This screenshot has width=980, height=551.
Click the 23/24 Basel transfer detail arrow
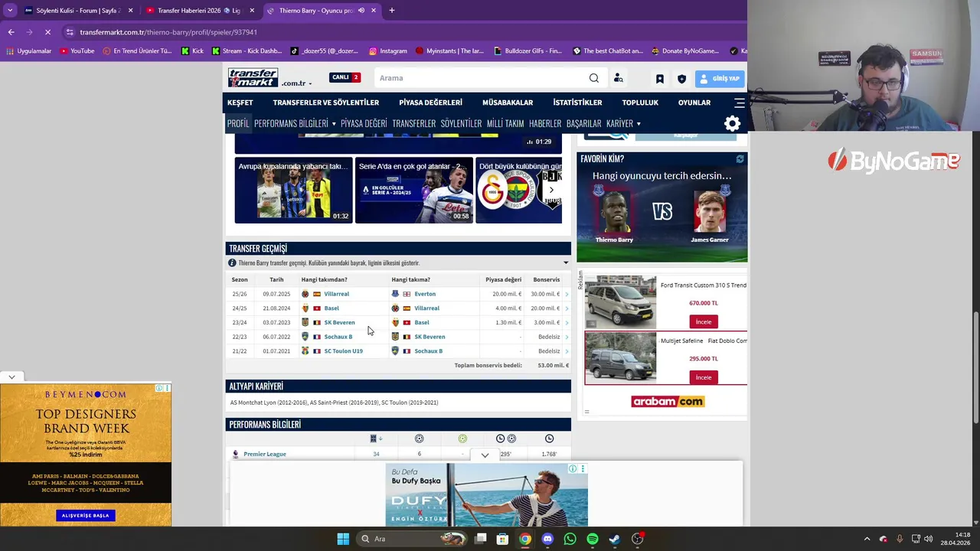pyautogui.click(x=567, y=322)
